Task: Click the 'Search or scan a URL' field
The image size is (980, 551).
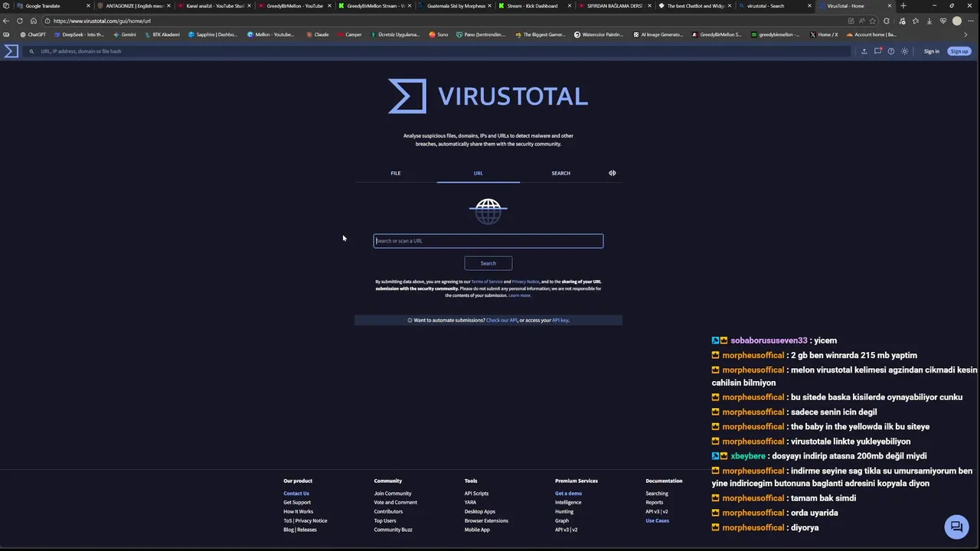Action: (488, 241)
